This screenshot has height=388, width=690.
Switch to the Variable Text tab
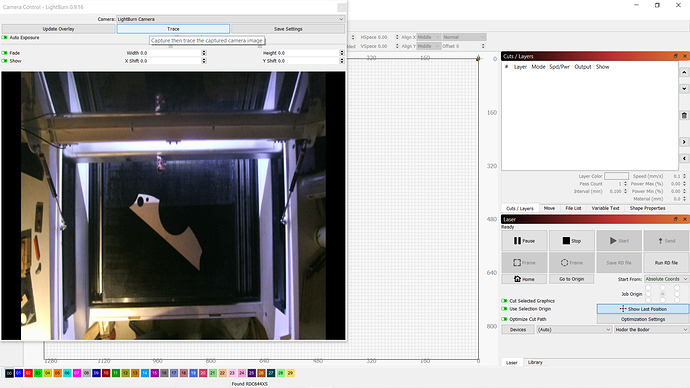pos(605,208)
